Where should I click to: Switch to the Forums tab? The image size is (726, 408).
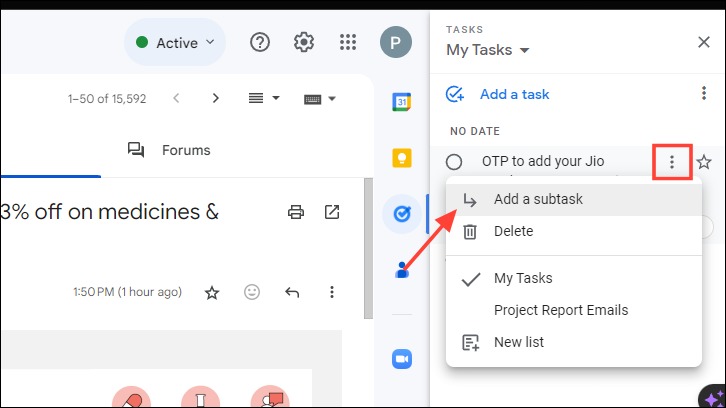pyautogui.click(x=169, y=150)
